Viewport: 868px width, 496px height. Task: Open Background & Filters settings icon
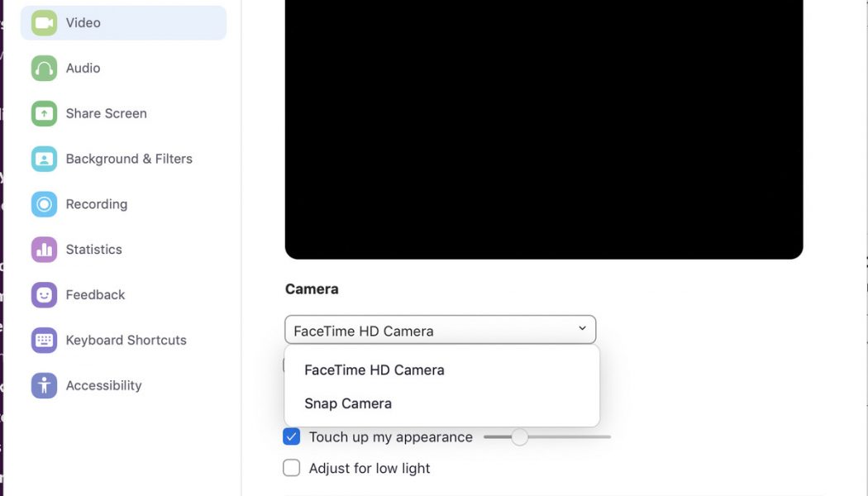tap(44, 158)
